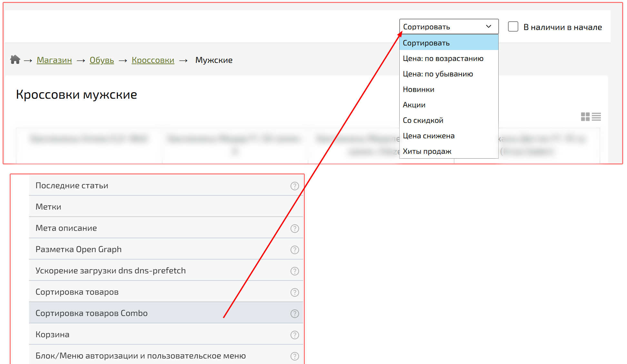
Task: Pick Со скидкой sort option
Action: click(423, 121)
